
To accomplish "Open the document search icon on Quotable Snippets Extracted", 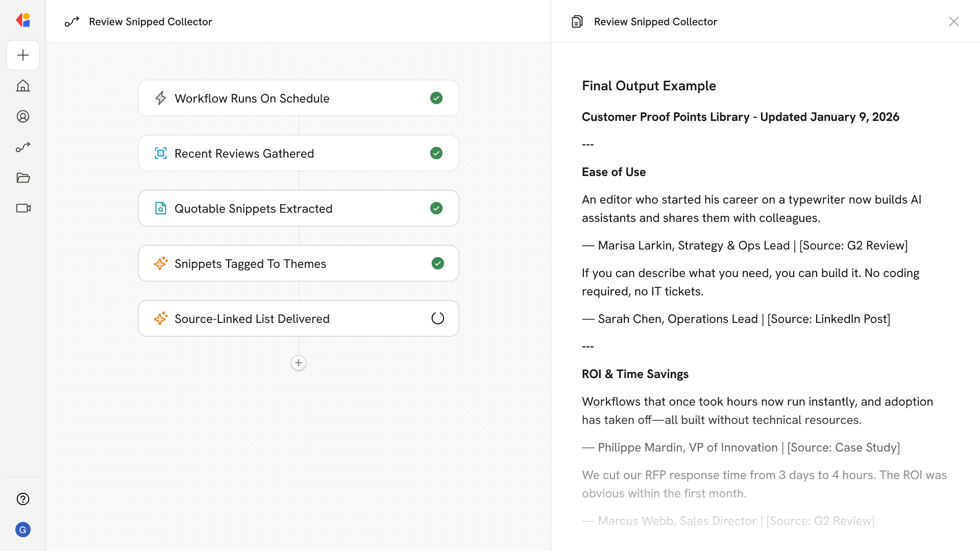I will [161, 208].
